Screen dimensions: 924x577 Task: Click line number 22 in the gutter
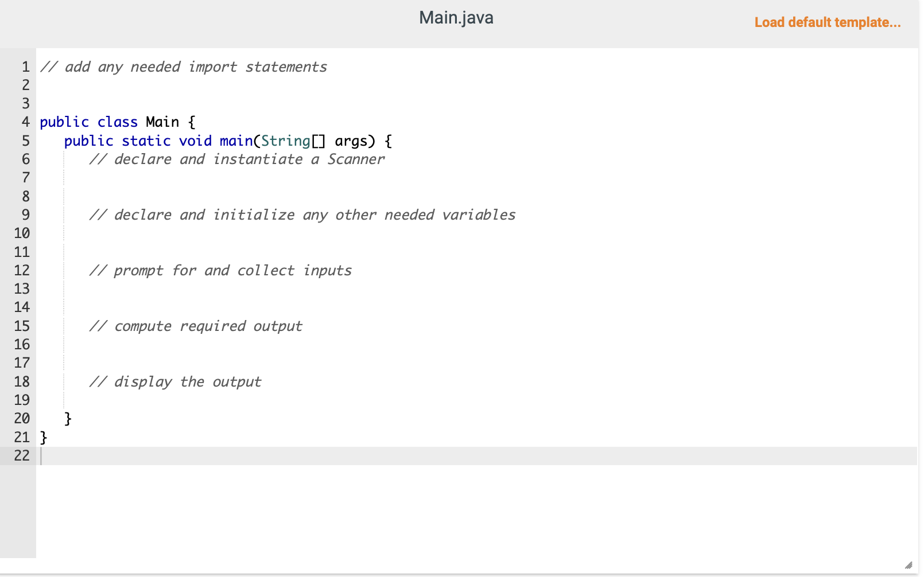tap(22, 455)
